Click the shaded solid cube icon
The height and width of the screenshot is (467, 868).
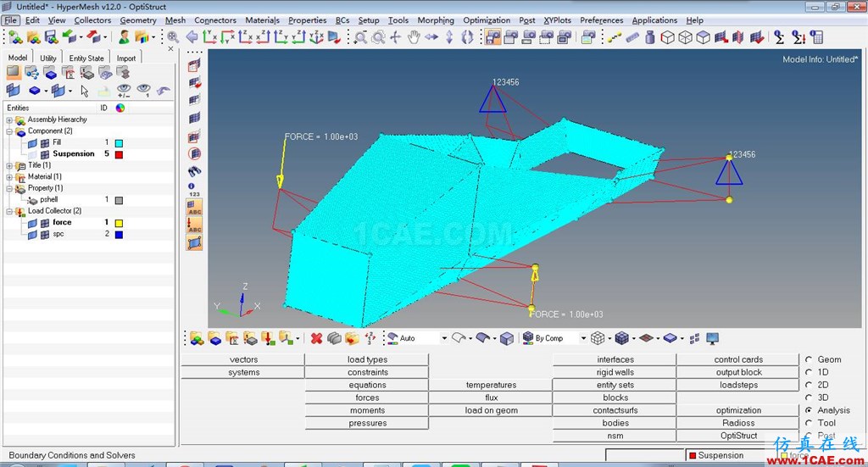point(507,338)
